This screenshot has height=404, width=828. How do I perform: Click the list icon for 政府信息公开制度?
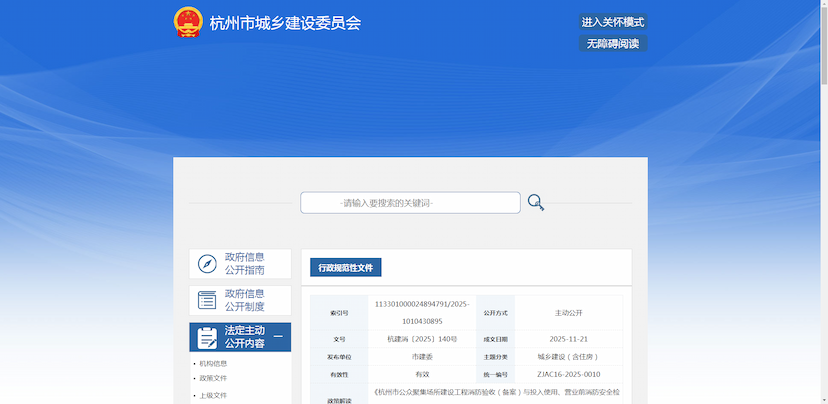207,300
